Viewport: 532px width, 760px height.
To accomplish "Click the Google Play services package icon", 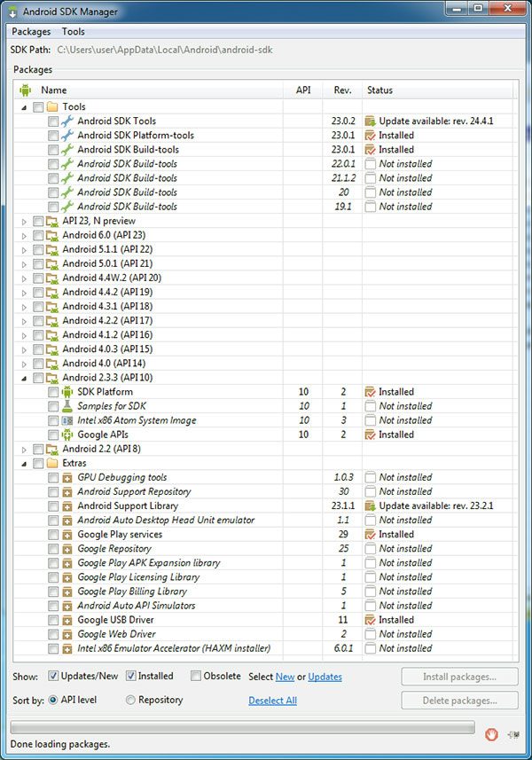I will pyautogui.click(x=67, y=535).
